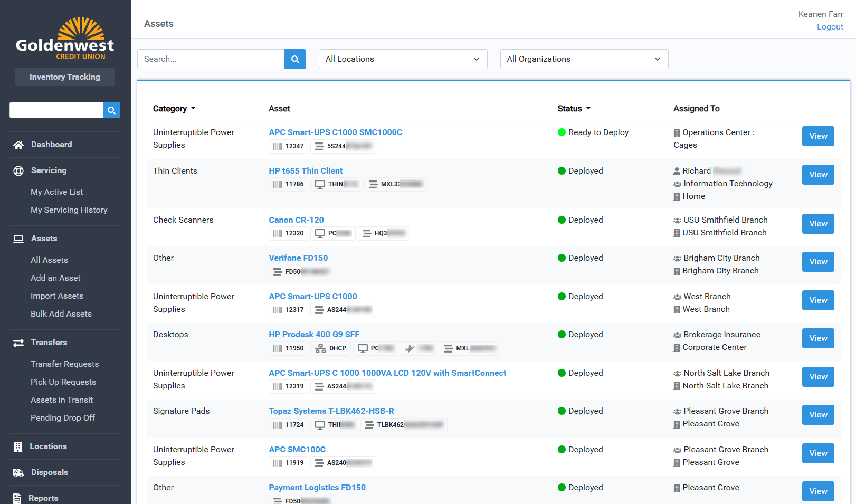The height and width of the screenshot is (504, 856).
Task: Select Pending Drop Off in Transfers
Action: click(63, 418)
